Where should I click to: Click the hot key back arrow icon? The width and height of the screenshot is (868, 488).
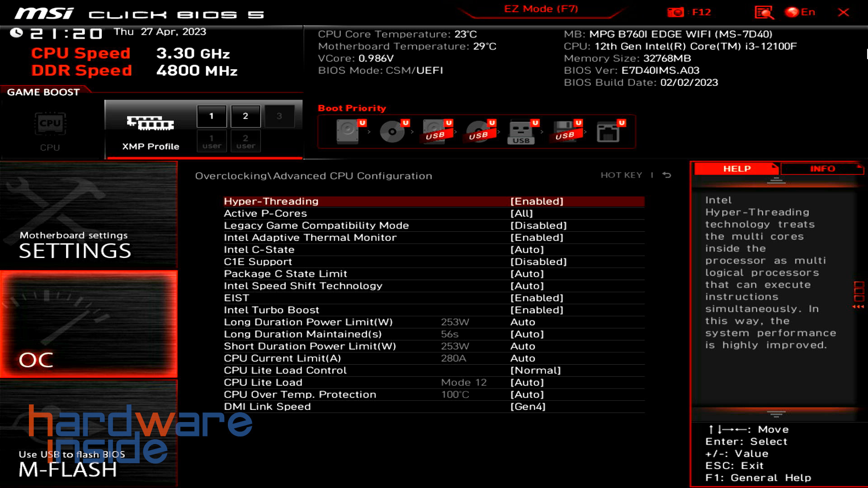pyautogui.click(x=667, y=175)
